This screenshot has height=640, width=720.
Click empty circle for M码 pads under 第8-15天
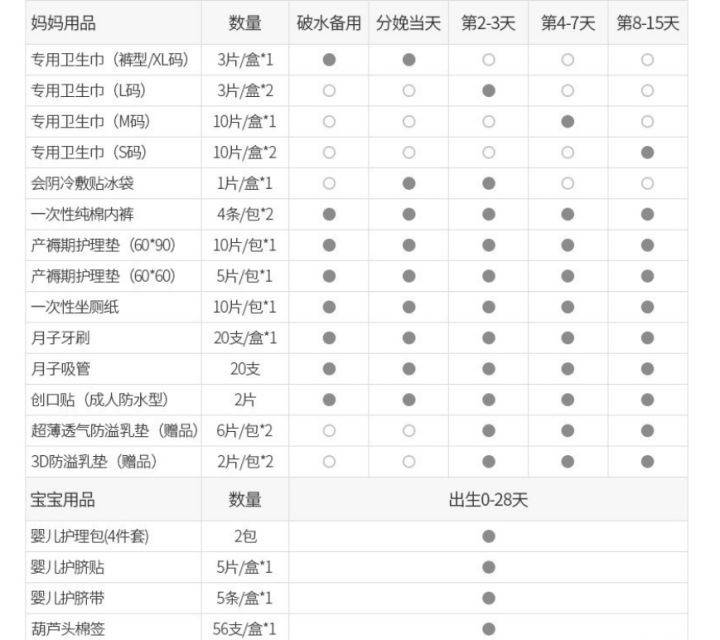click(647, 121)
